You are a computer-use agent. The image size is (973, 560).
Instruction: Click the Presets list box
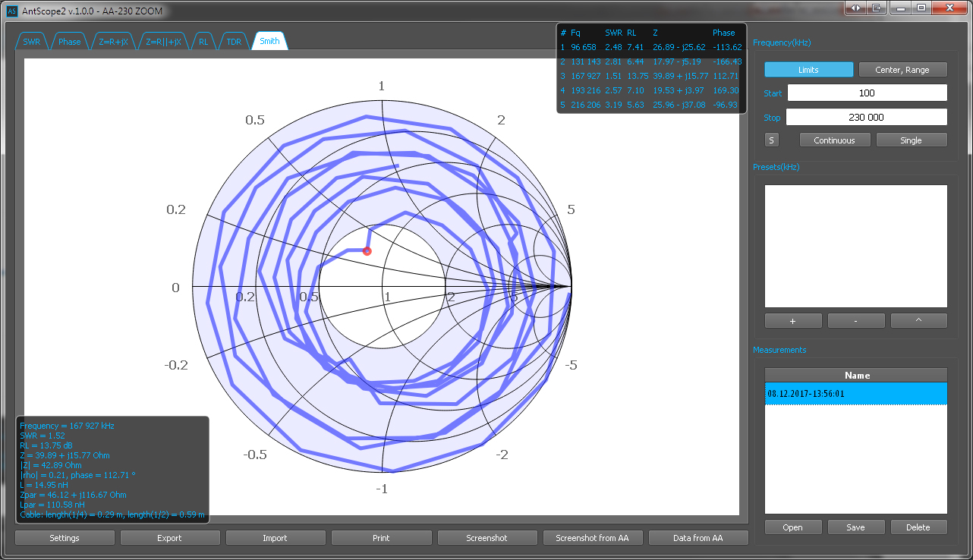coord(856,246)
